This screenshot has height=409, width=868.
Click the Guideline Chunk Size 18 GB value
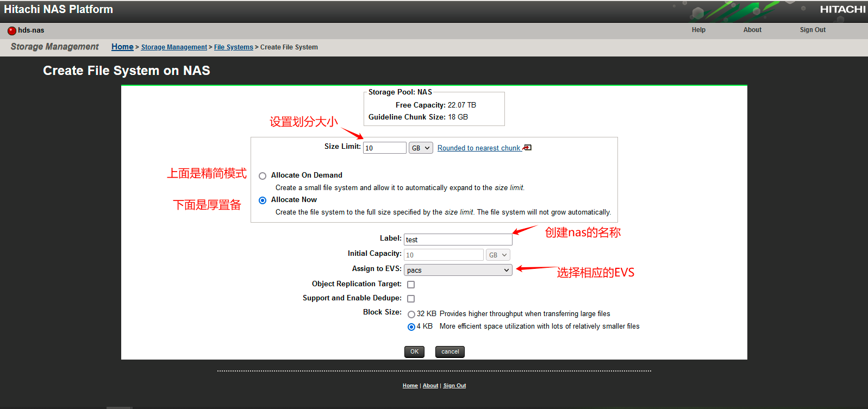click(x=458, y=117)
